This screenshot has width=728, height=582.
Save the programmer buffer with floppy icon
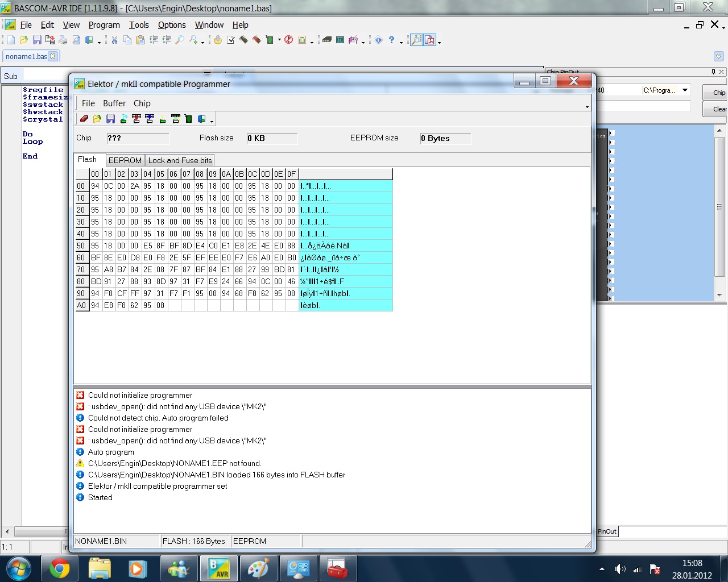(x=110, y=119)
